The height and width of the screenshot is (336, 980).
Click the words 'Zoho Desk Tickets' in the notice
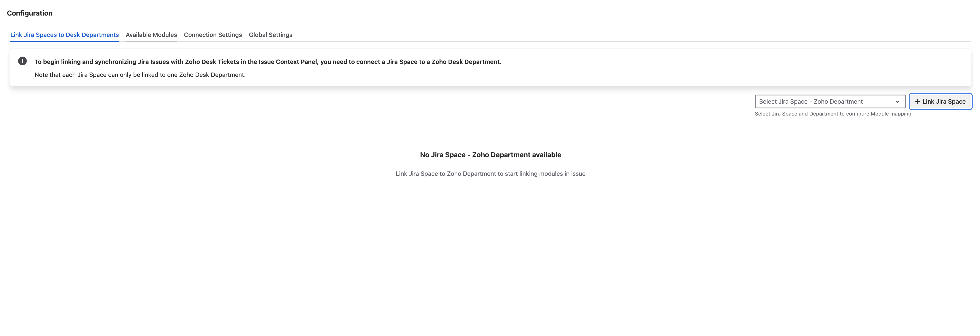212,62
